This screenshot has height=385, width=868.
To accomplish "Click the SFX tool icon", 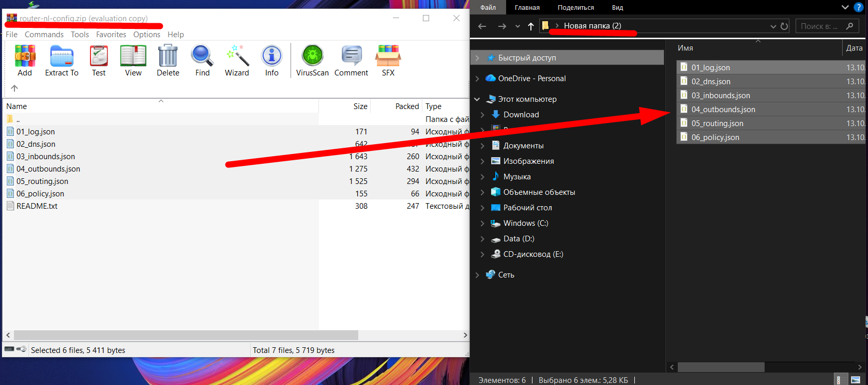I will point(388,56).
